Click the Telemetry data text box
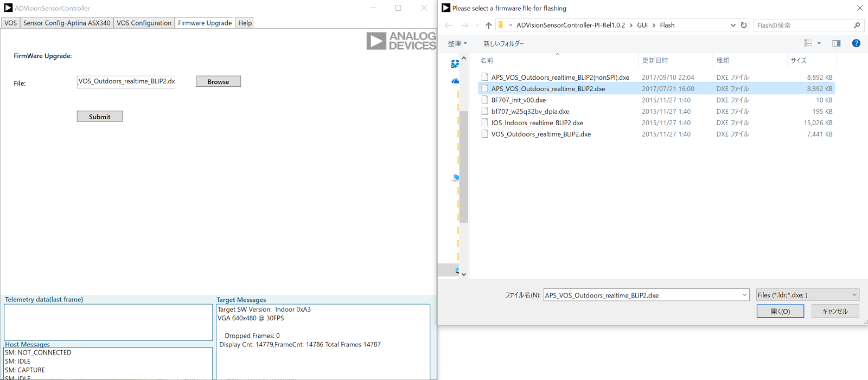The image size is (868, 380). click(108, 322)
